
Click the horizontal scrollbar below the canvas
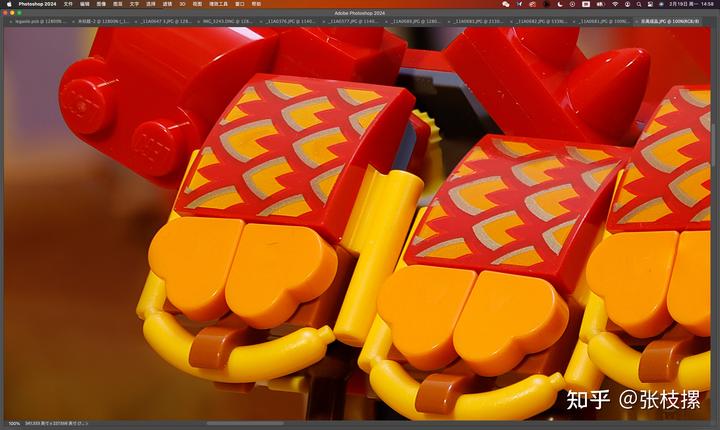pyautogui.click(x=244, y=423)
